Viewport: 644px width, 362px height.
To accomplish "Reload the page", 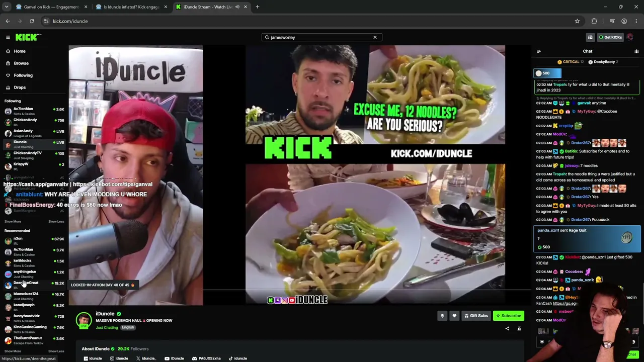I will point(32,21).
